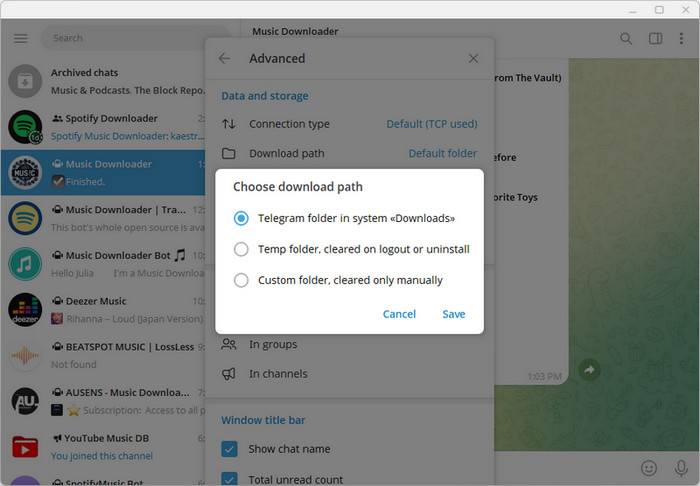The width and height of the screenshot is (700, 486).
Task: Click the 1:03 PM message timestamp
Action: click(544, 377)
